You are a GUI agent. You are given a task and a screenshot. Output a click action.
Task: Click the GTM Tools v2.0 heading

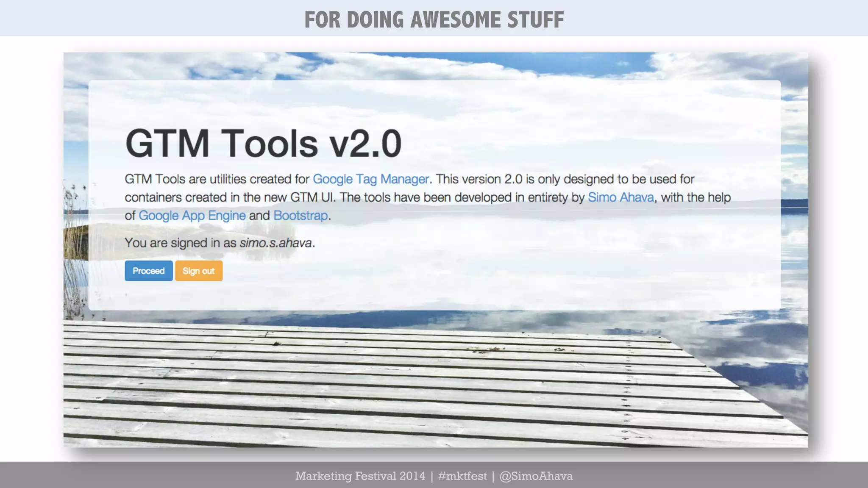point(263,144)
